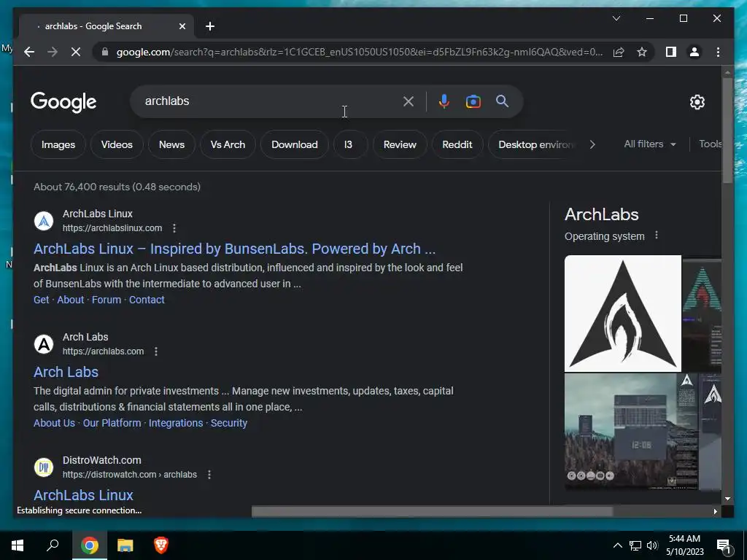Select the Vs Arch chip
Image resolution: width=747 pixels, height=560 pixels.
[228, 144]
